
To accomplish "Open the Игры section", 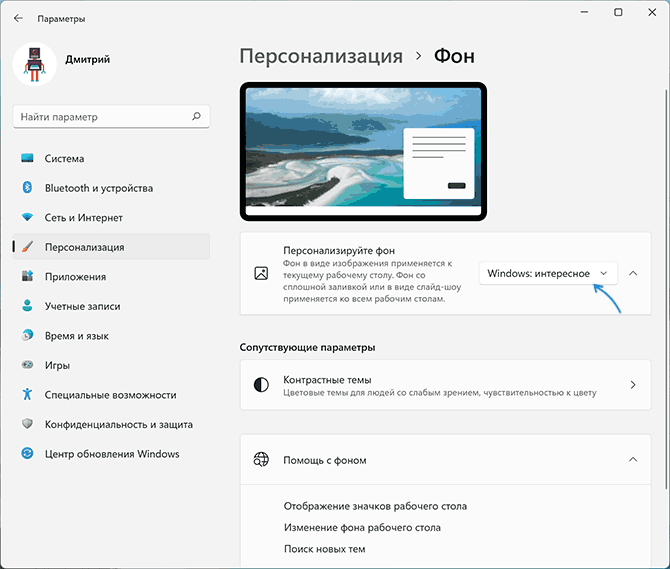I will (x=111, y=365).
